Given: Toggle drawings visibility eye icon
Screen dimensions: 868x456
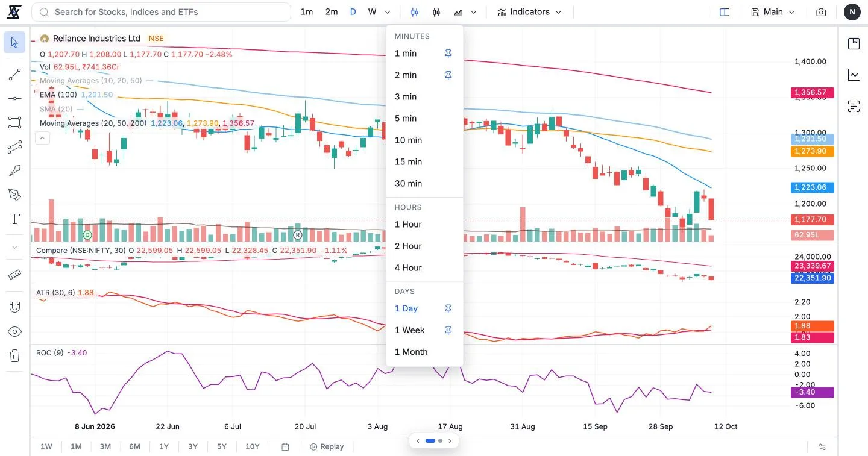Looking at the screenshot, I should [x=14, y=331].
